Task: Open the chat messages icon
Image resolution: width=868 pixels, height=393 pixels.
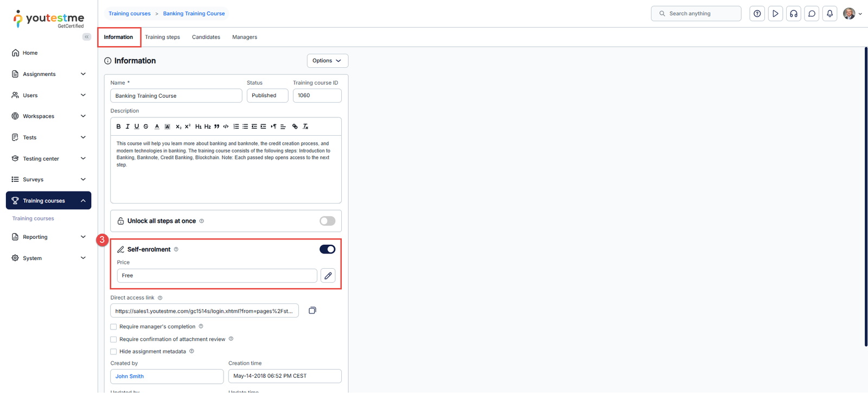Action: coord(812,14)
